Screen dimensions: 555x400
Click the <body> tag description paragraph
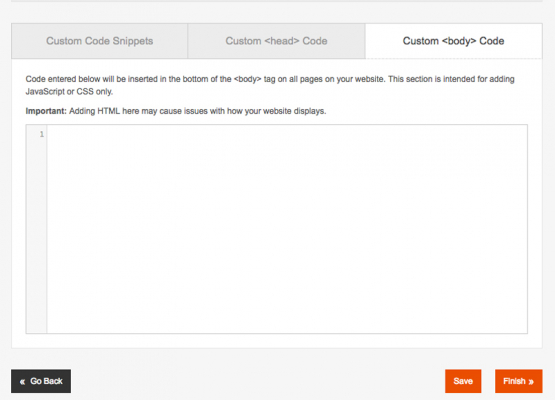click(270, 85)
